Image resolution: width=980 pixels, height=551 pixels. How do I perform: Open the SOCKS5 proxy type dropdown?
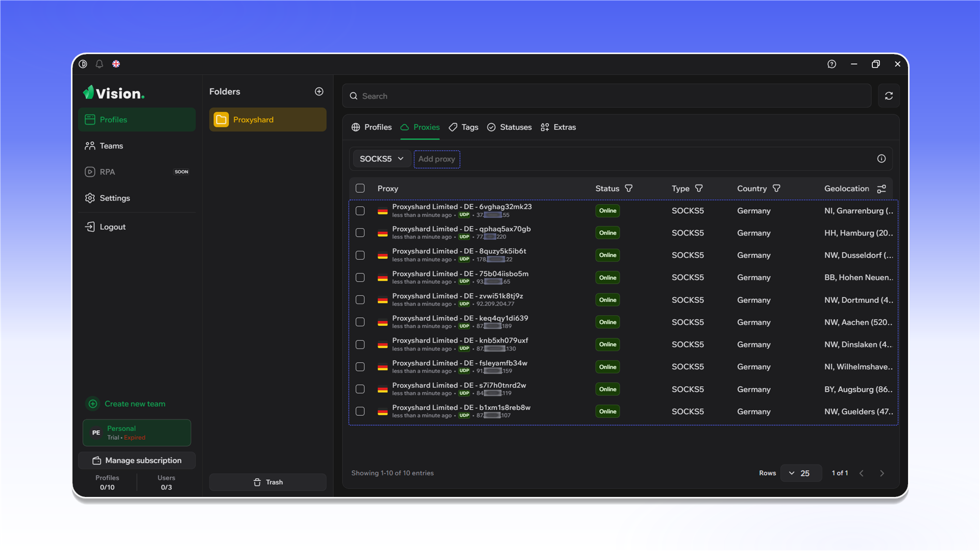[381, 159]
